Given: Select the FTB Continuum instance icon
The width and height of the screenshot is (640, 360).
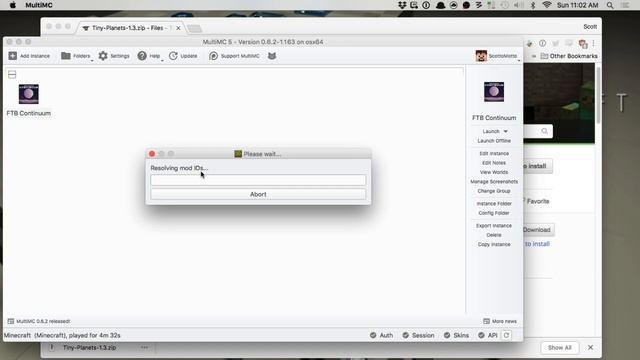Looking at the screenshot, I should (29, 94).
